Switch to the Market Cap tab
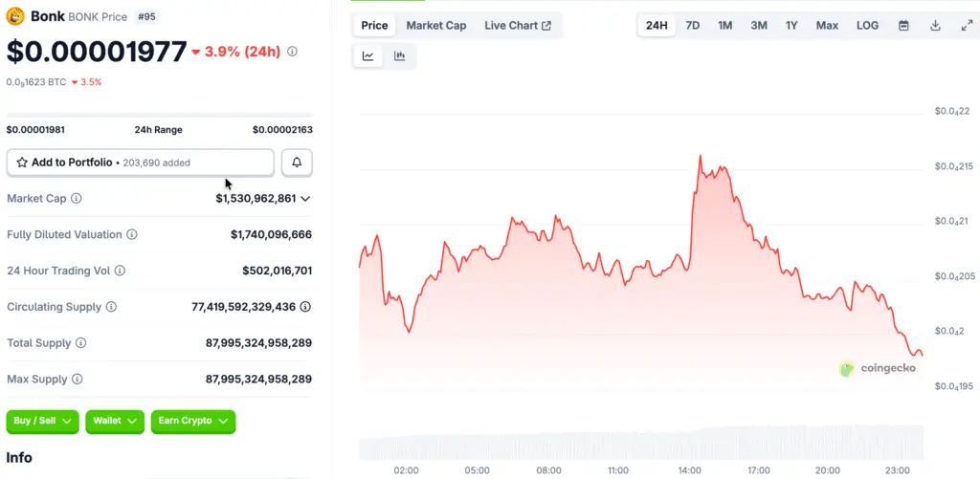 point(436,26)
